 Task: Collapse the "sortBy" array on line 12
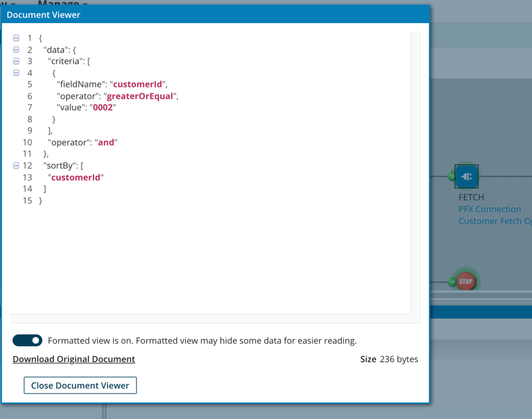[x=16, y=165]
